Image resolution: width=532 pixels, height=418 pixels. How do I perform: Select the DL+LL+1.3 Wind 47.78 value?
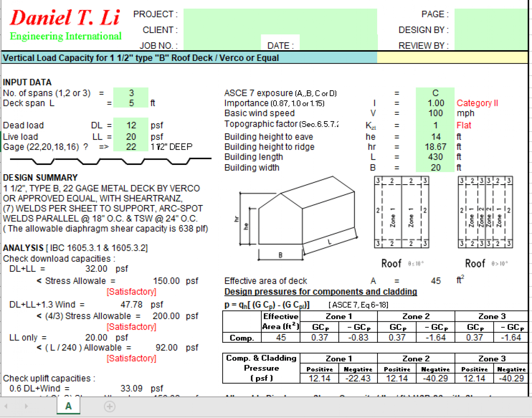(131, 304)
